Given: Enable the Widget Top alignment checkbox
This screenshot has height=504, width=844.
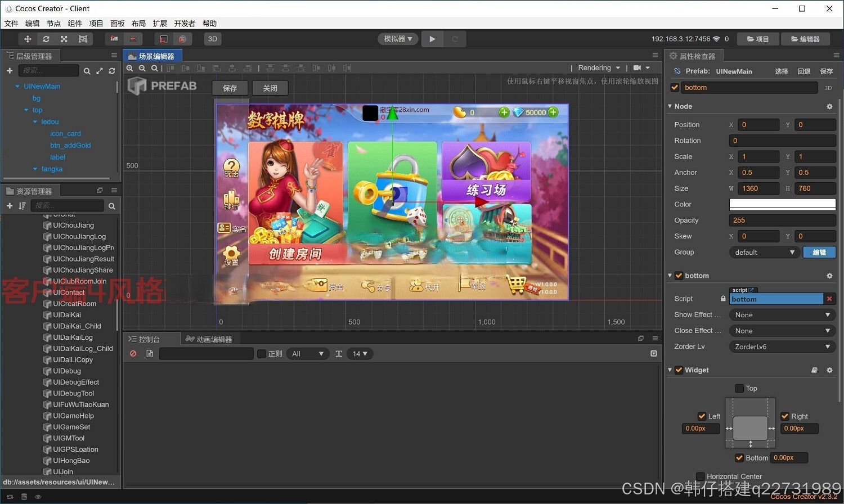Looking at the screenshot, I should (x=739, y=388).
